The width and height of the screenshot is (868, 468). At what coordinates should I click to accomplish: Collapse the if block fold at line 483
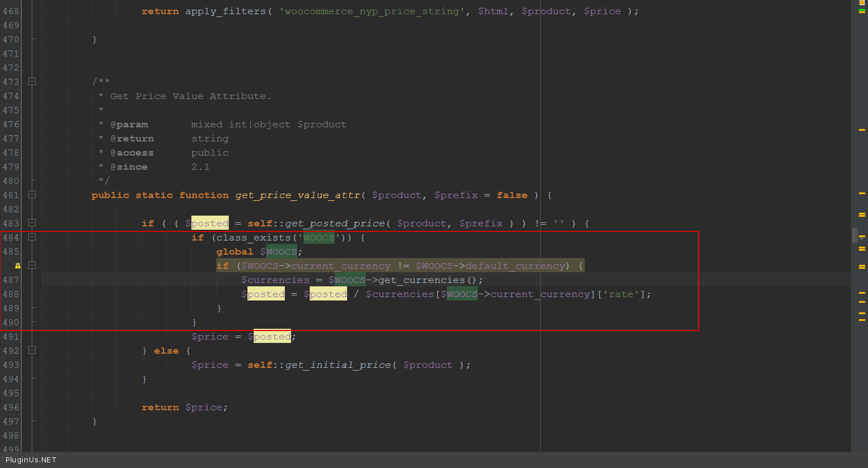[32, 223]
